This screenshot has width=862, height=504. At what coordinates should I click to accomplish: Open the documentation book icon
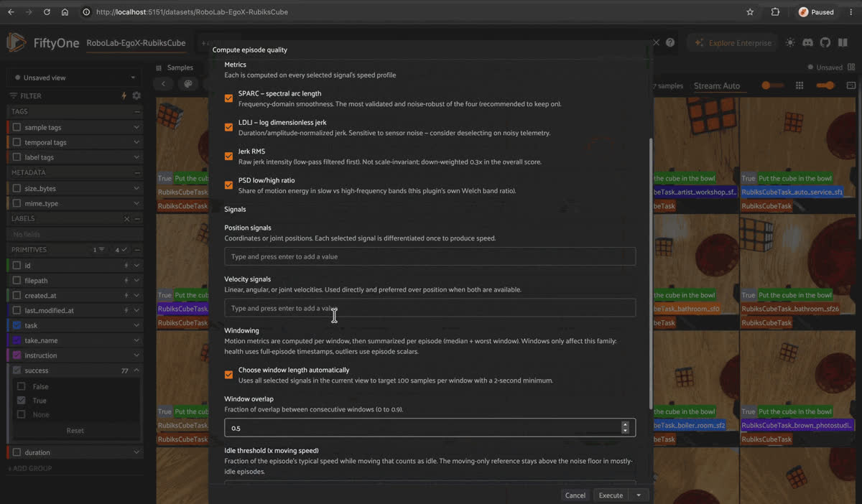[x=843, y=42]
